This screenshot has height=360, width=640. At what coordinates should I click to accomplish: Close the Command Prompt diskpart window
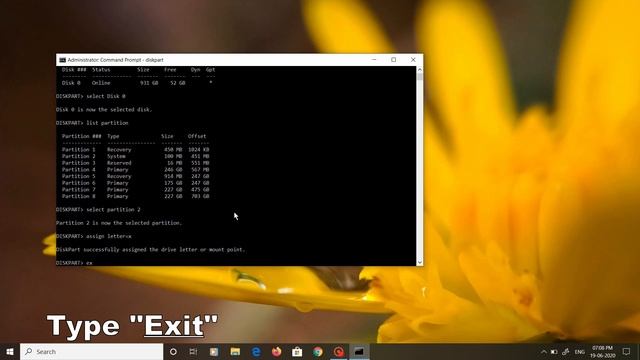coord(413,60)
